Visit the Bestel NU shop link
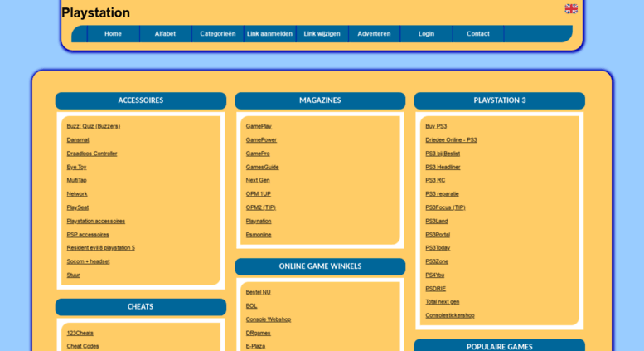644x351 pixels. (258, 292)
